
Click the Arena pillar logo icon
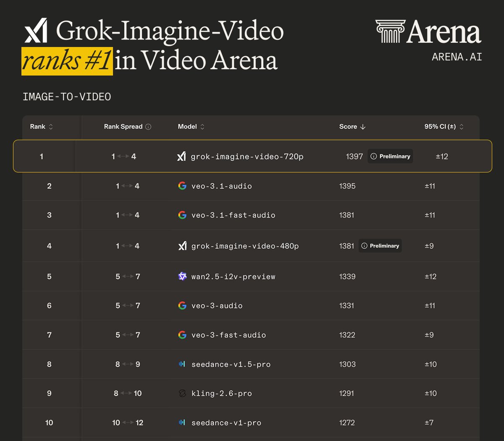(x=390, y=31)
